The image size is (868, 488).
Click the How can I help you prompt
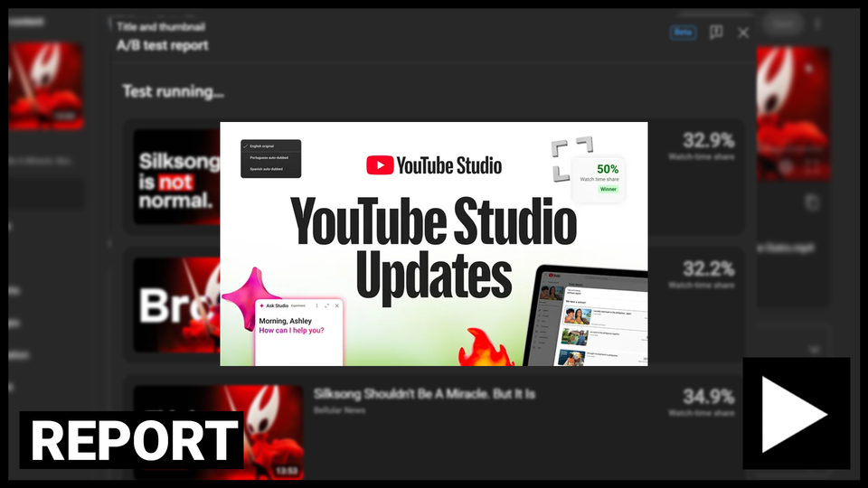click(291, 331)
